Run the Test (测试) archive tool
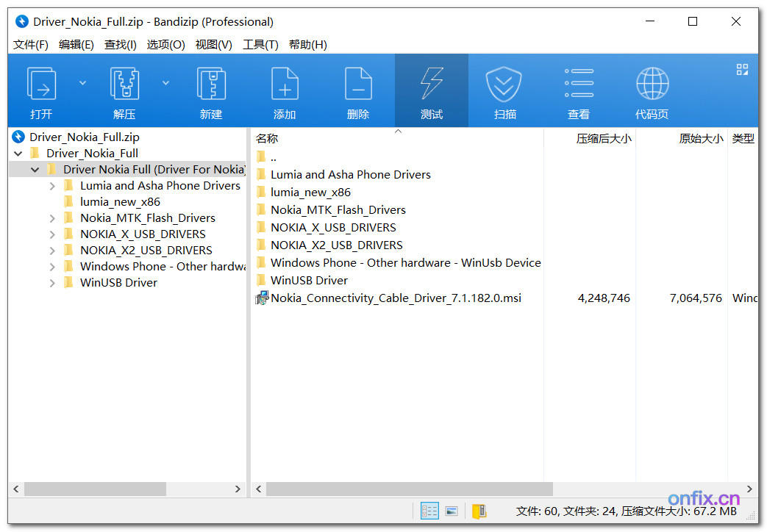 click(431, 90)
